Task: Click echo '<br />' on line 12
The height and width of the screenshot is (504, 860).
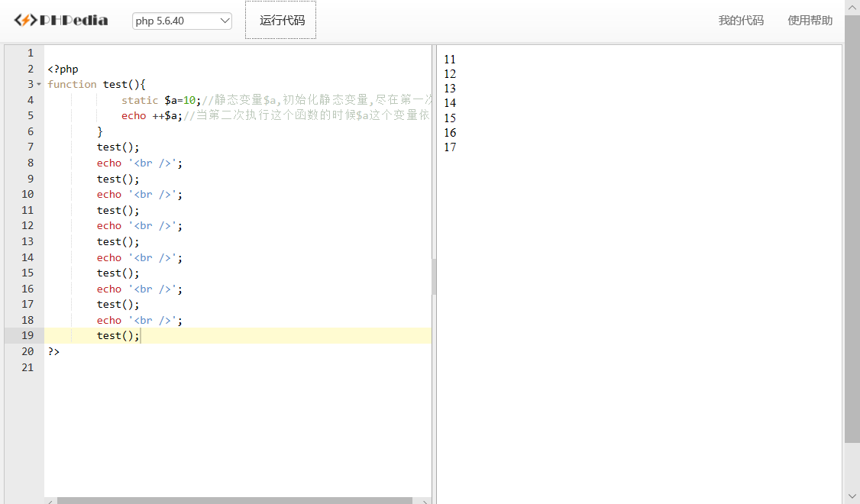Action: pyautogui.click(x=139, y=225)
